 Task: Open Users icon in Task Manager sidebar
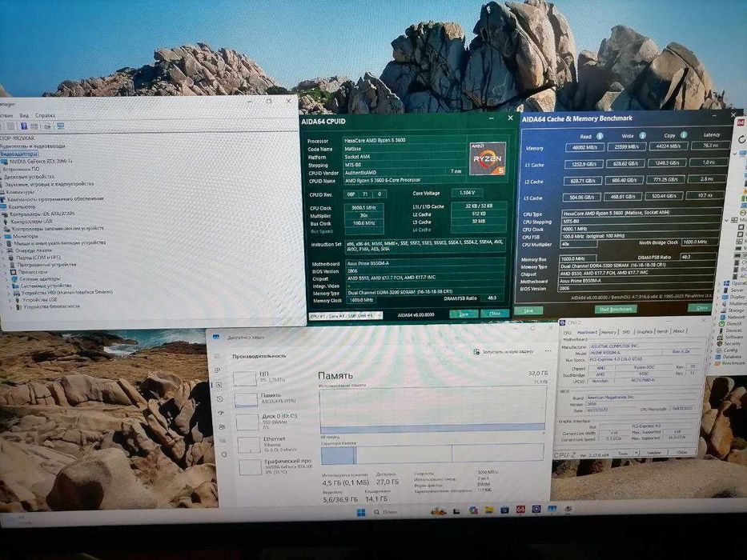point(222,426)
